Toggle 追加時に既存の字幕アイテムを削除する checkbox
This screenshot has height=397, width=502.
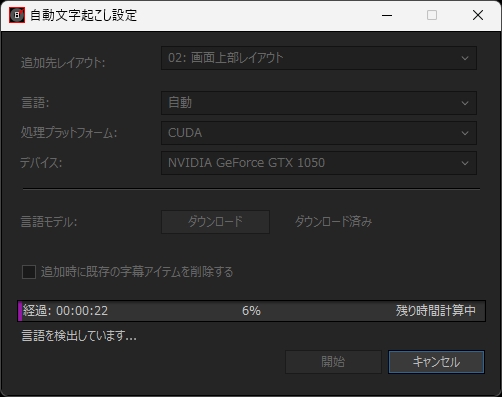pyautogui.click(x=29, y=272)
